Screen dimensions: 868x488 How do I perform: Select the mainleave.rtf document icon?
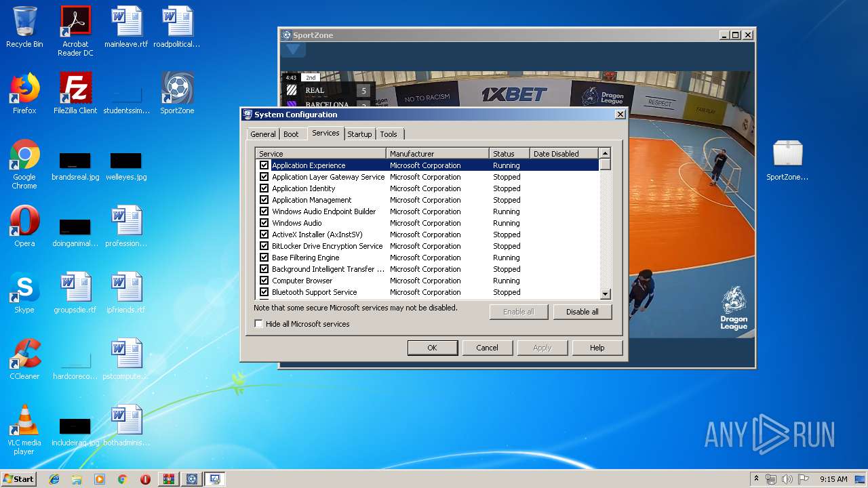click(126, 27)
